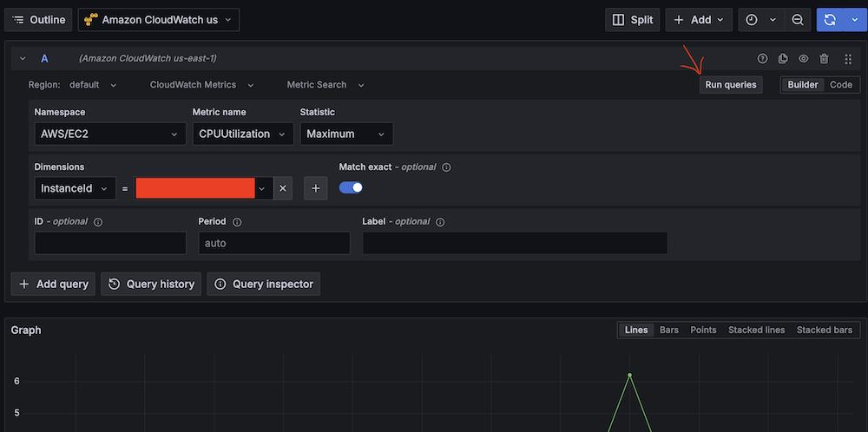Collapse query row A

23,58
